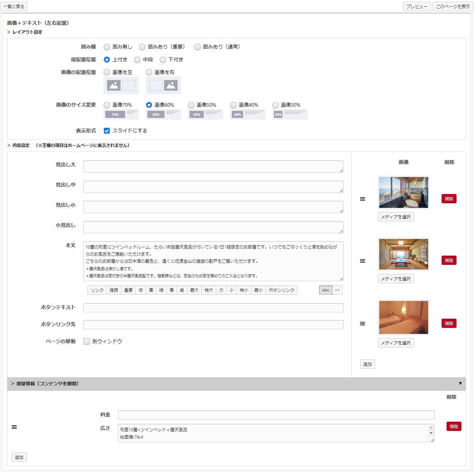The height and width of the screenshot is (472, 476).
Task: Click drag handle beside the twin bed image
Action: coord(362,324)
